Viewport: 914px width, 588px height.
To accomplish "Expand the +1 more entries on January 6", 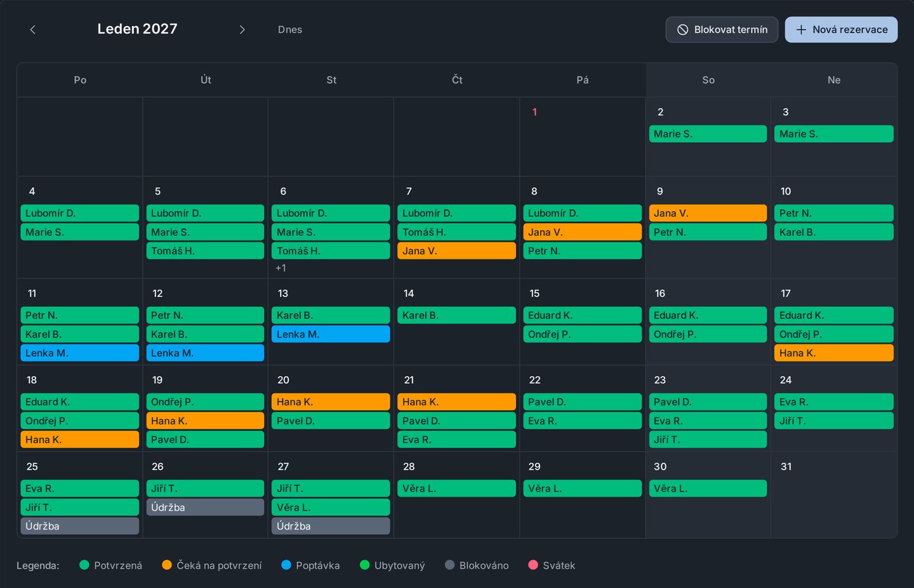I will (x=281, y=268).
